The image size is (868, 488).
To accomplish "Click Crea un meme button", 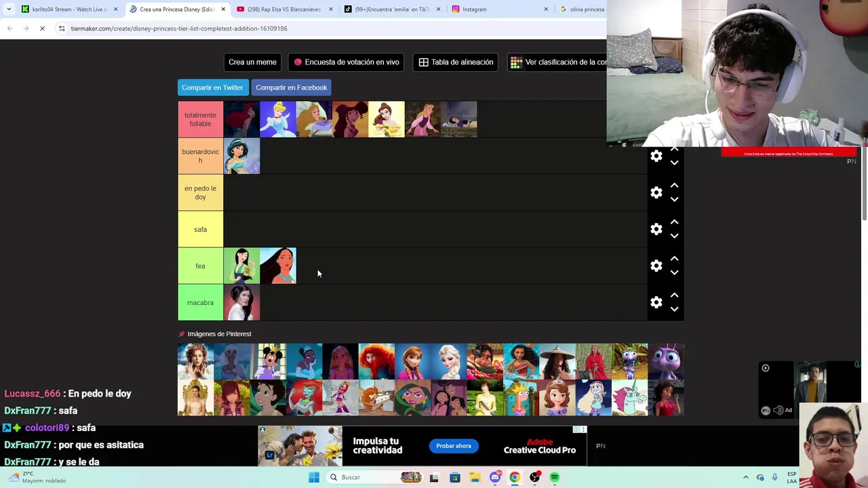I will (x=252, y=62).
